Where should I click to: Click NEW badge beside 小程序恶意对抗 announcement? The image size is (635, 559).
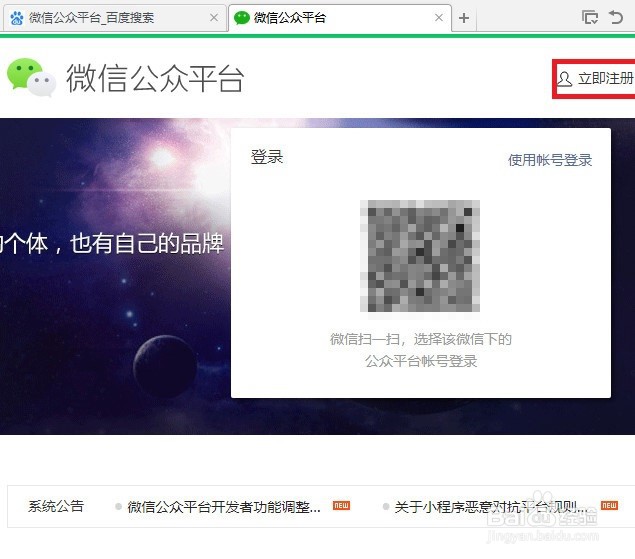(x=609, y=506)
